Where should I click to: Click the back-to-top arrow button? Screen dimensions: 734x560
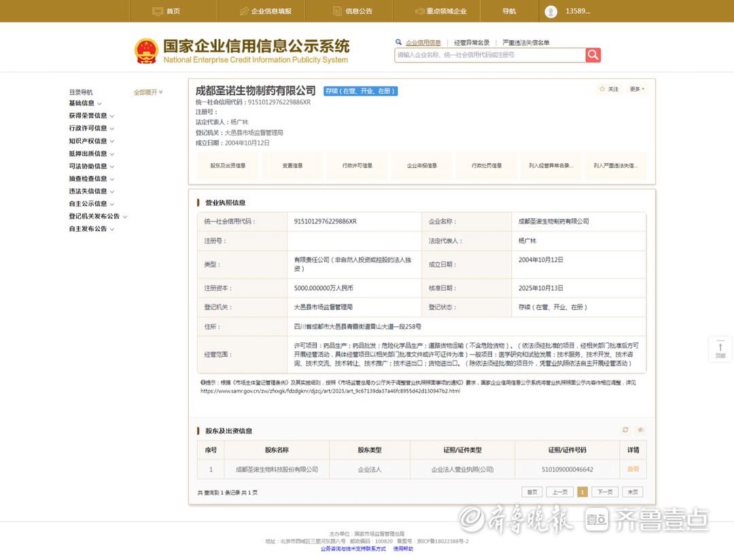(720, 349)
